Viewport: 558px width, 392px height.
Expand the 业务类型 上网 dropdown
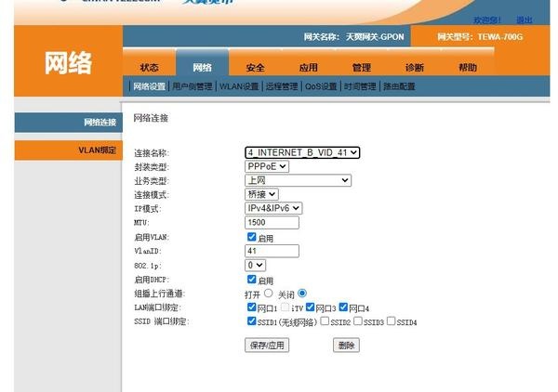click(x=298, y=180)
